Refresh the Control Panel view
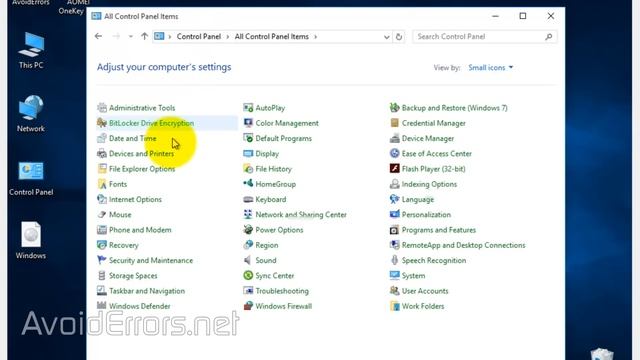Screen dimensions: 640x360 click(x=399, y=37)
